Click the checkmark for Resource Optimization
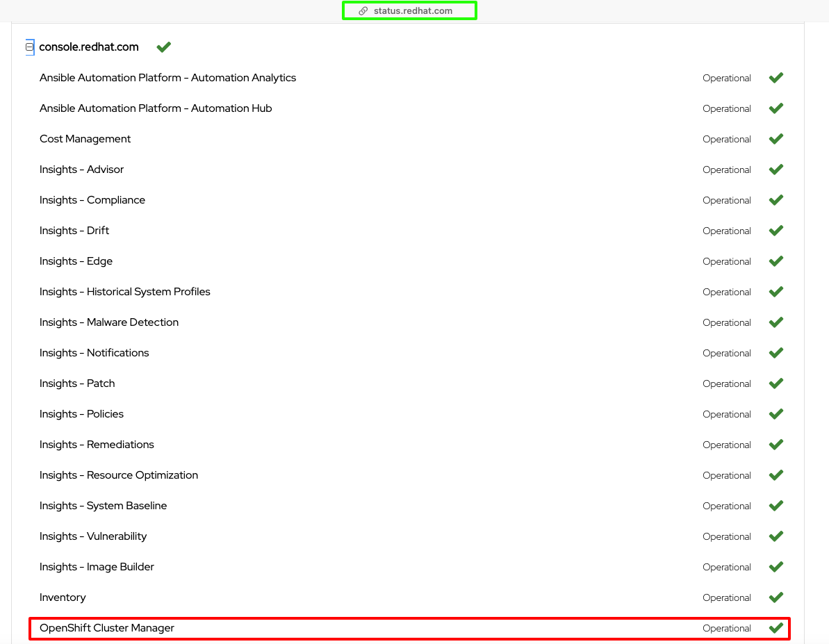Image resolution: width=829 pixels, height=644 pixels. [776, 475]
